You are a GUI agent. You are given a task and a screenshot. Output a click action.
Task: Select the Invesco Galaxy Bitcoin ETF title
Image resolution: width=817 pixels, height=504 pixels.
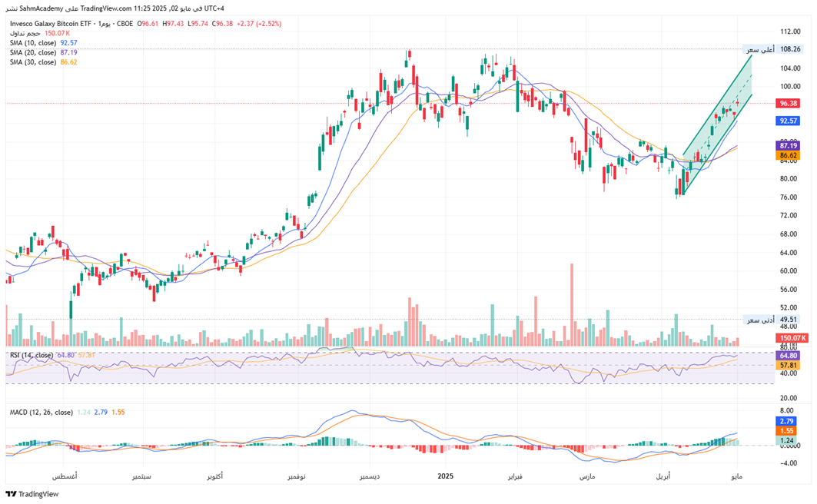[x=51, y=24]
